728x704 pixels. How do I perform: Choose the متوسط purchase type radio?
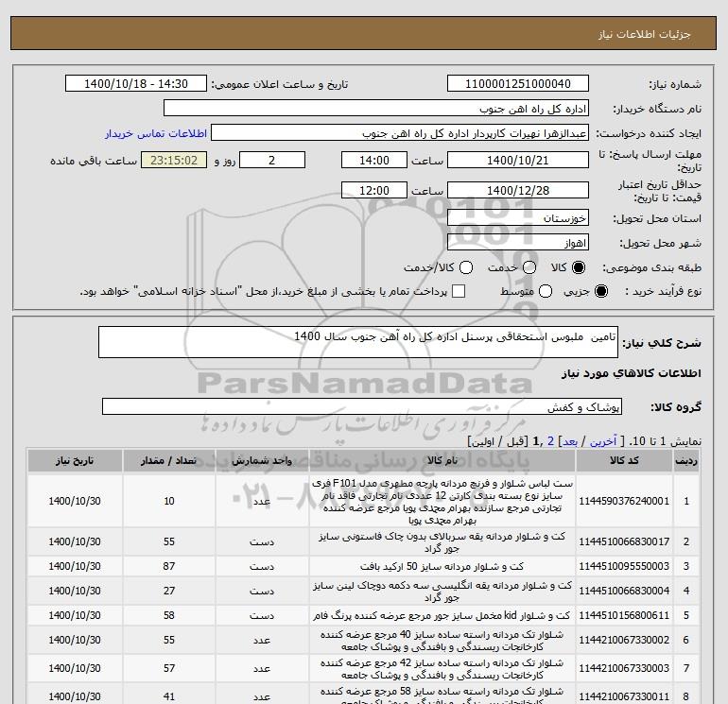click(546, 291)
